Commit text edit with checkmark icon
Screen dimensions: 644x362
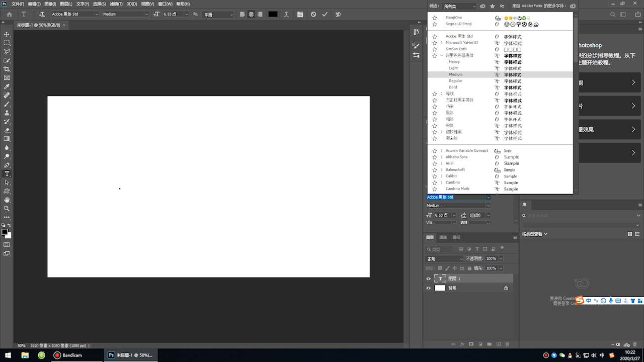point(325,14)
